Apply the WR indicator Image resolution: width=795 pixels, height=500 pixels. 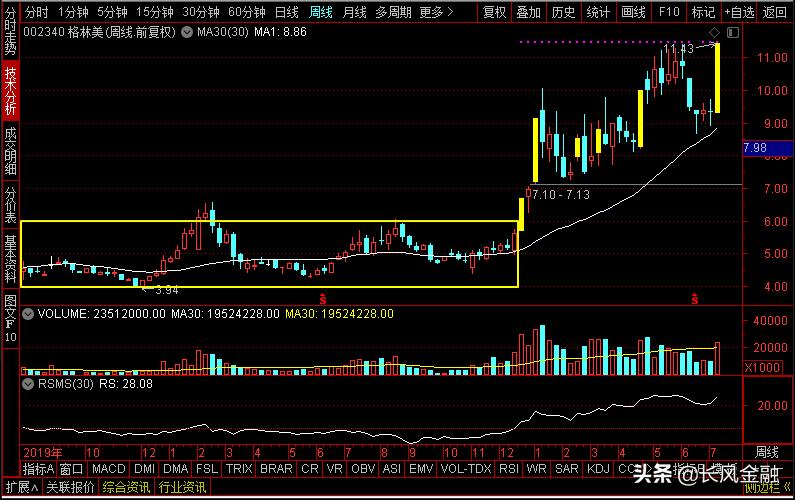(x=536, y=469)
